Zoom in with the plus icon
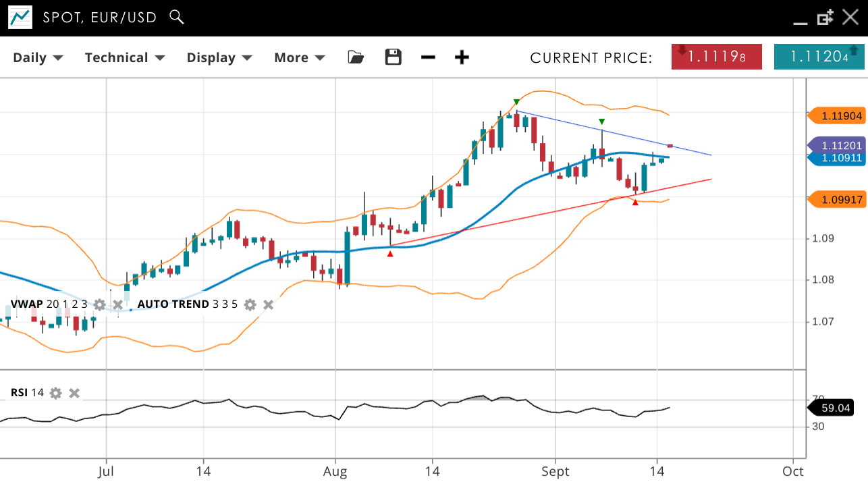 [462, 57]
